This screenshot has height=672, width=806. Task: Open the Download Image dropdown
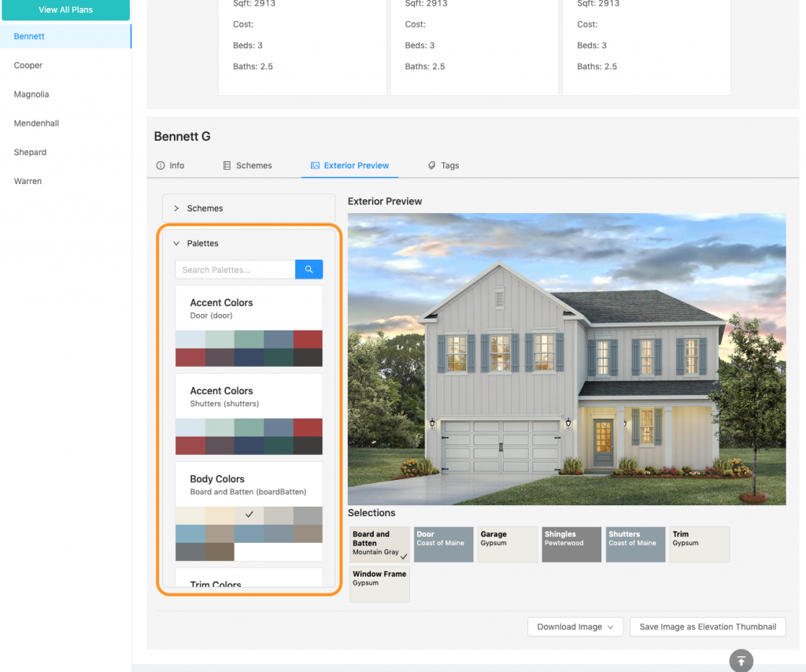click(x=575, y=627)
